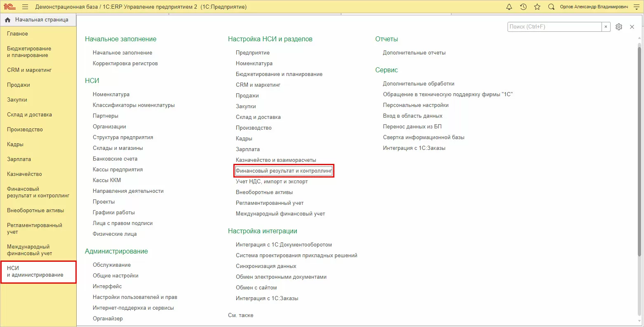Open Учет НДС, импорт и экспорт link
The height and width of the screenshot is (327, 644).
click(272, 182)
